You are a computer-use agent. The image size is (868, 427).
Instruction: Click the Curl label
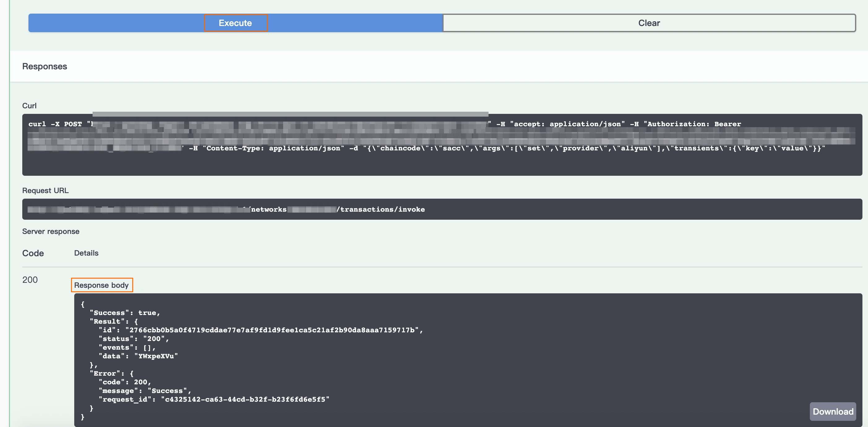coord(29,106)
